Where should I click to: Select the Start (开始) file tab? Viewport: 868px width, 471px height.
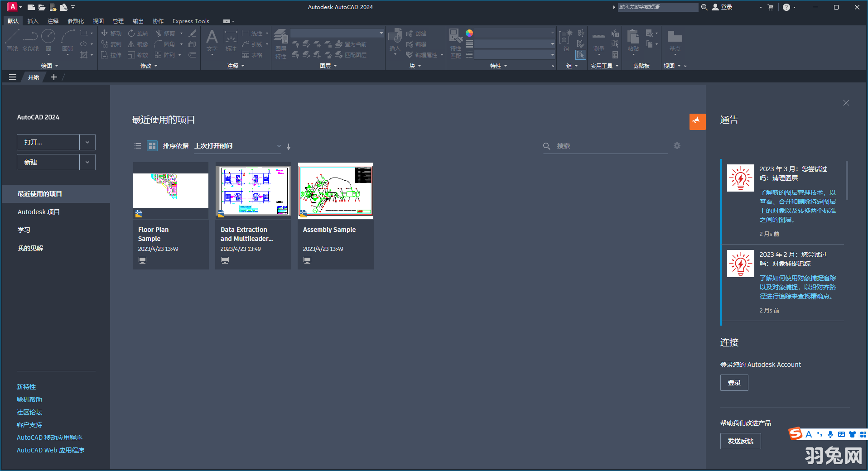pyautogui.click(x=34, y=77)
